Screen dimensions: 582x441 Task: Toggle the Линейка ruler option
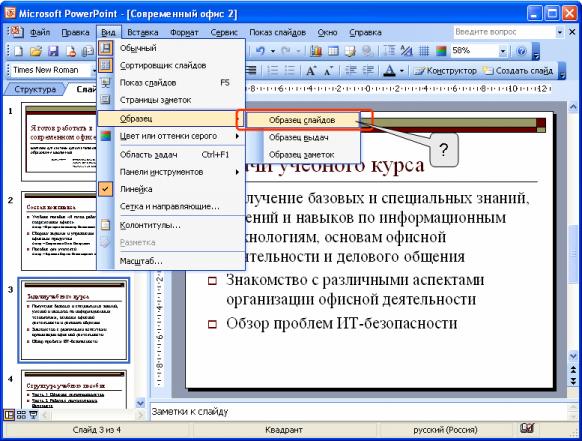pos(171,189)
